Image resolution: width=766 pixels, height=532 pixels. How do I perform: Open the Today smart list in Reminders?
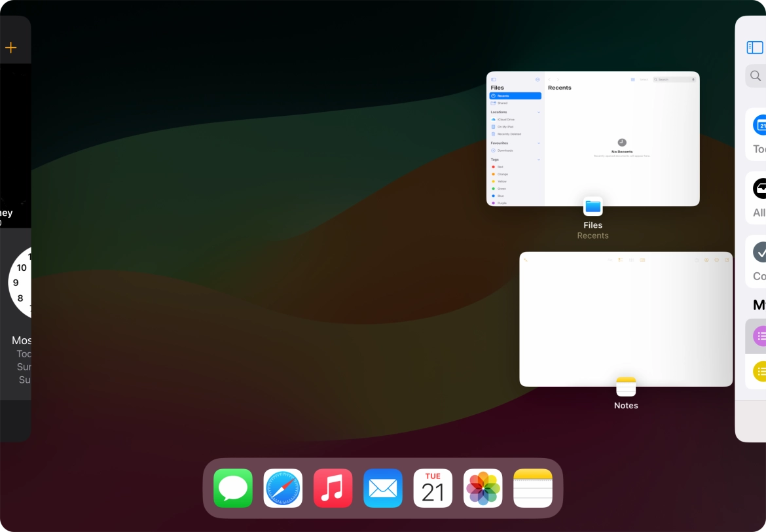pos(758,134)
